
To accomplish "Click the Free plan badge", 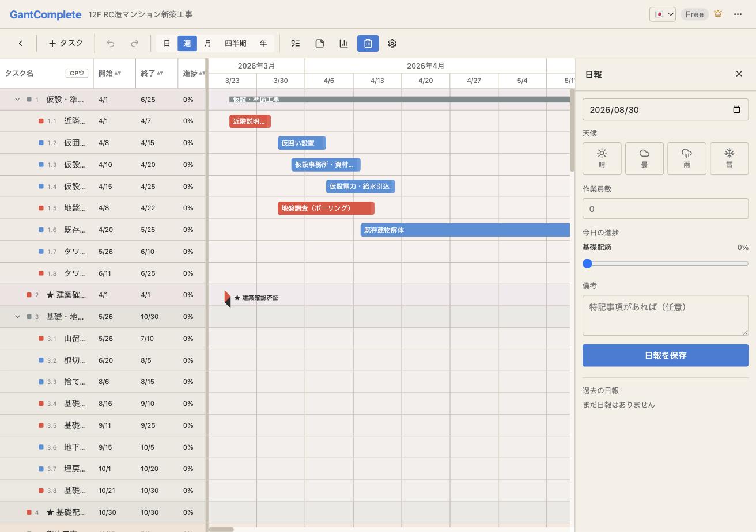I will (x=694, y=14).
